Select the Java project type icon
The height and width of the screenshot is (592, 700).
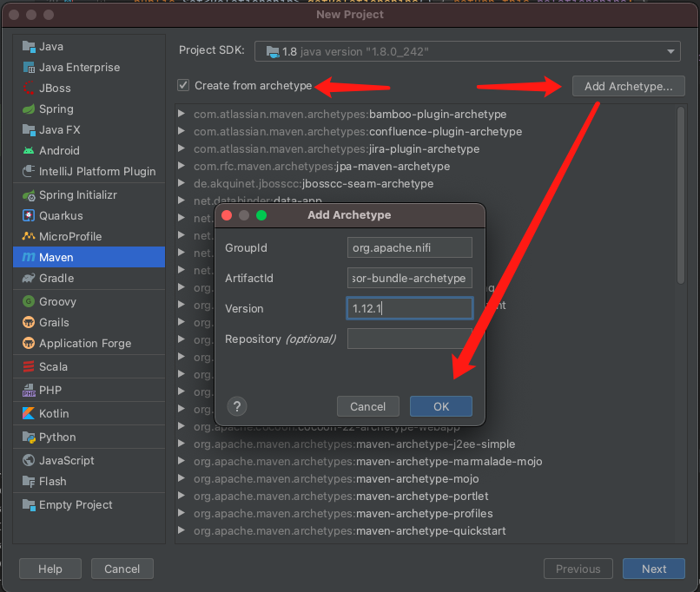click(29, 46)
